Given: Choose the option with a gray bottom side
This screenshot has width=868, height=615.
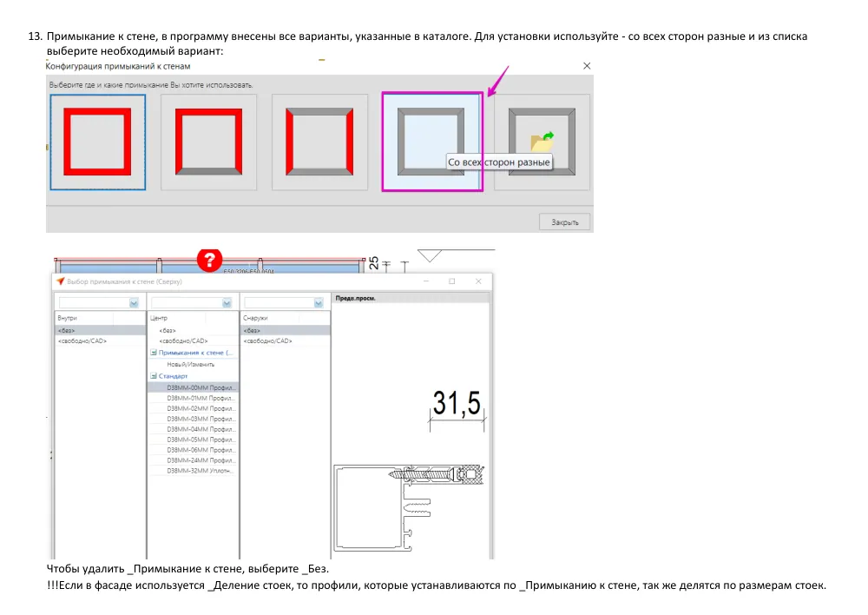Looking at the screenshot, I should (208, 142).
